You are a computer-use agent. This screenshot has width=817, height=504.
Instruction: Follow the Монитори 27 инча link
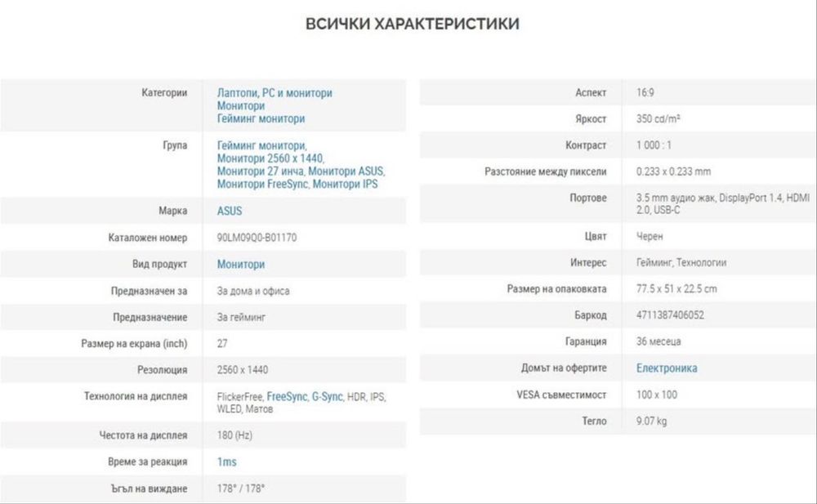tap(261, 172)
